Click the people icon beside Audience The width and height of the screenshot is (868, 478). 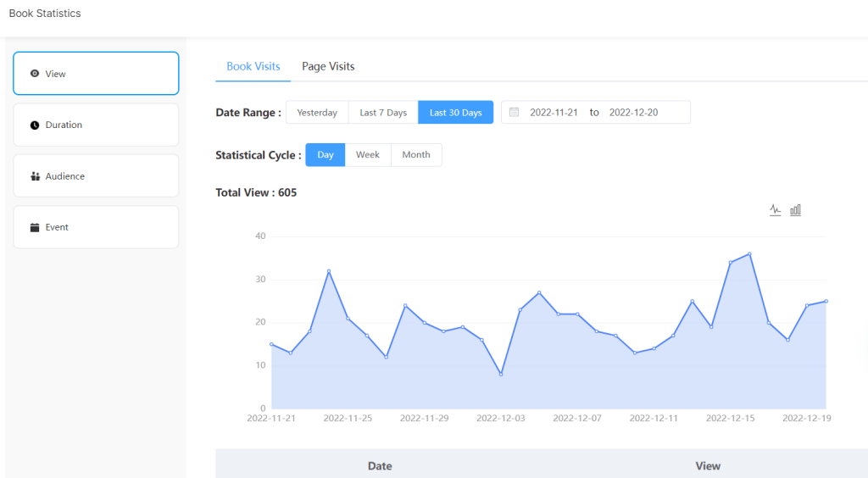pyautogui.click(x=35, y=176)
